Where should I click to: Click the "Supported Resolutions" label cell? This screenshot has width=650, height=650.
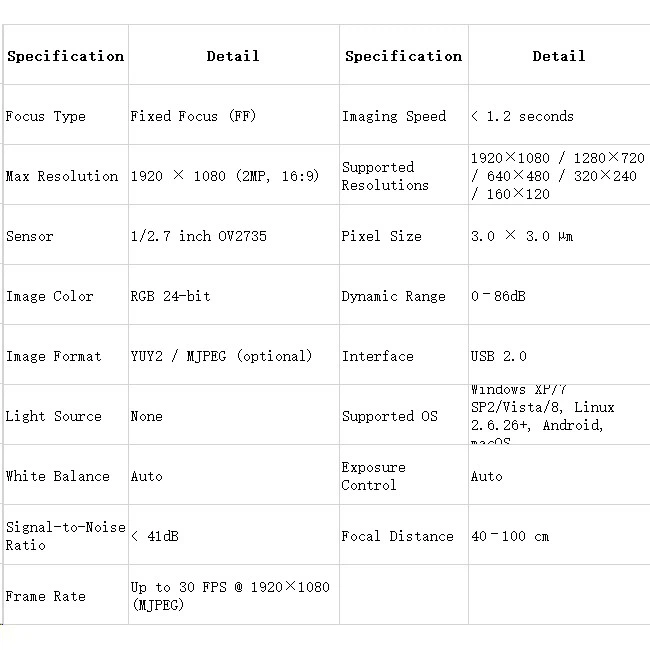click(x=385, y=176)
